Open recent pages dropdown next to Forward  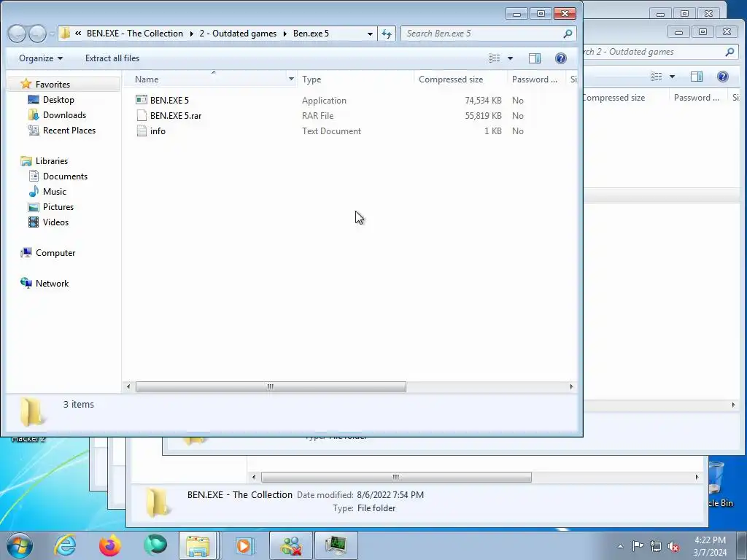(x=52, y=34)
